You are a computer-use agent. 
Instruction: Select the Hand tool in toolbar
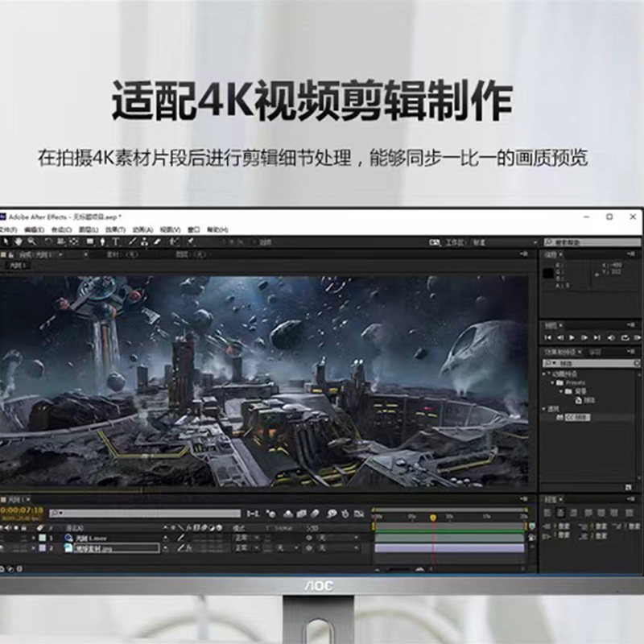(19, 242)
